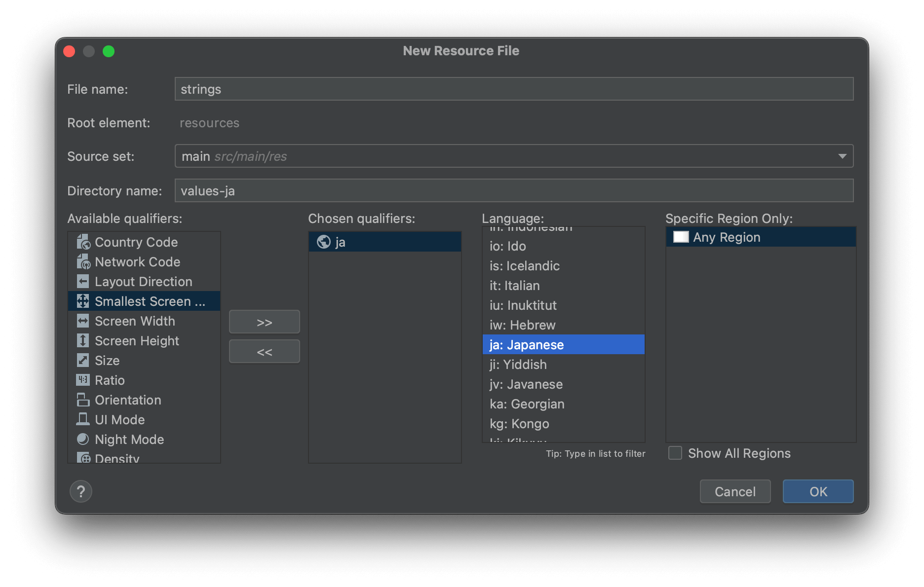Choose ja: Japanese language
Viewport: 924px width, 587px height.
coord(564,345)
